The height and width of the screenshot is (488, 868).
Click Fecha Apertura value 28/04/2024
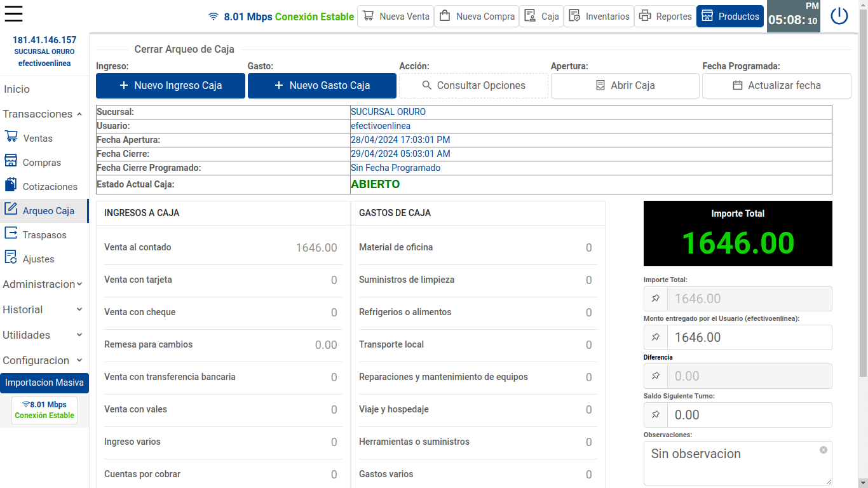400,140
